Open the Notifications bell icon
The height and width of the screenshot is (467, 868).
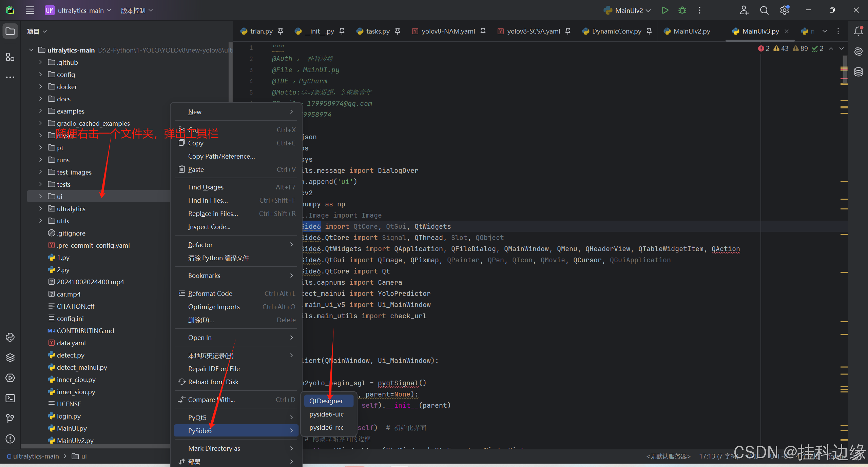pyautogui.click(x=858, y=31)
